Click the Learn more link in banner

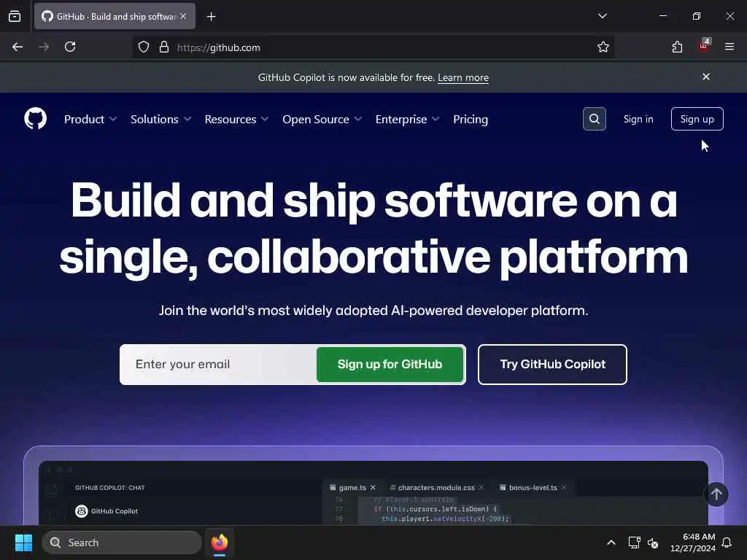(463, 77)
